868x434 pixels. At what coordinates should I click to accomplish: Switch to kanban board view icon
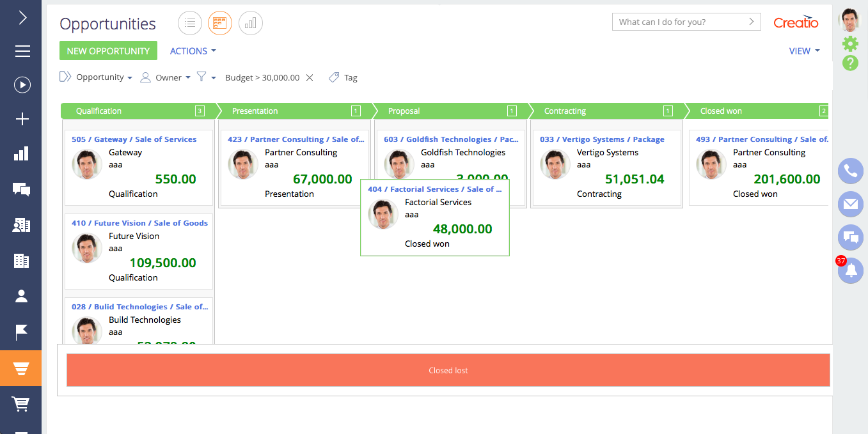tap(220, 23)
